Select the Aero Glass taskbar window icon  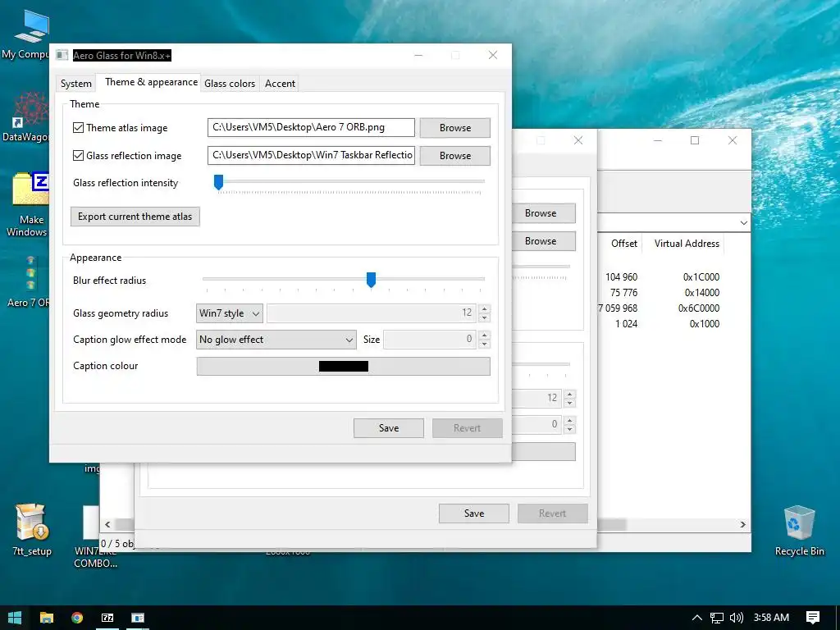click(138, 618)
